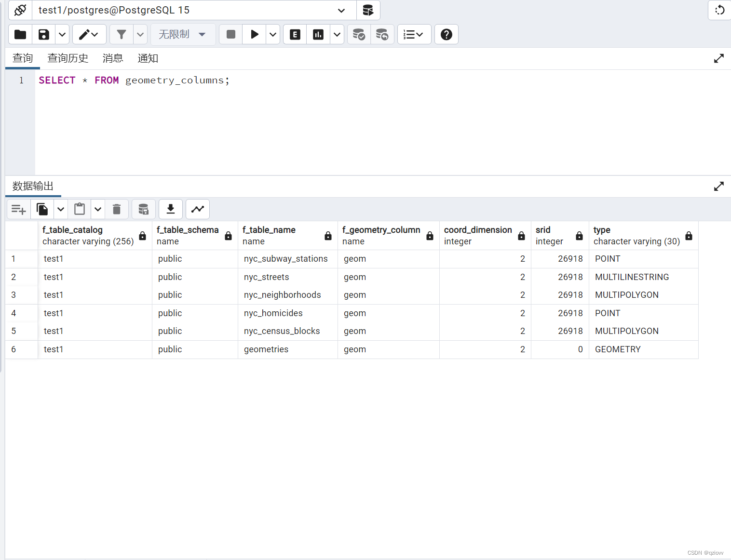Select the filter data icon
The width and height of the screenshot is (731, 560).
[121, 34]
